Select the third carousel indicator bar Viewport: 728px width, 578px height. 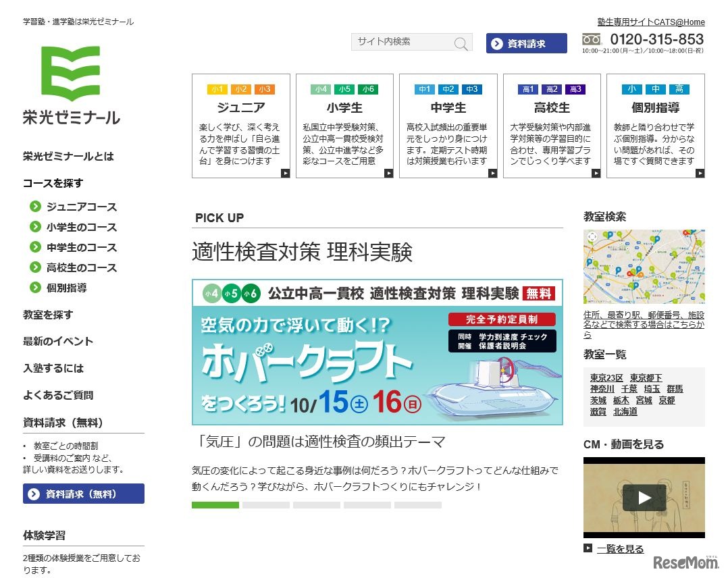(x=317, y=505)
